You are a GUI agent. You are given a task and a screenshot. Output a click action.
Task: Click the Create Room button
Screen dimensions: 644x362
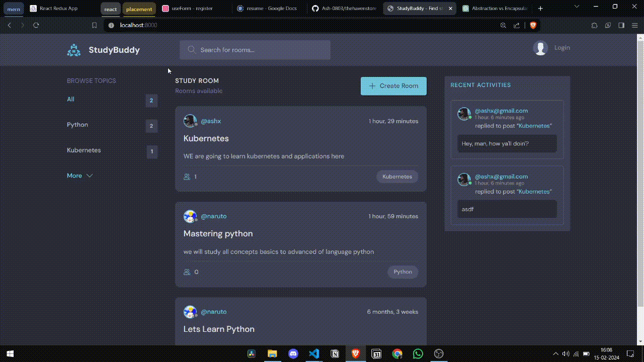393,86
